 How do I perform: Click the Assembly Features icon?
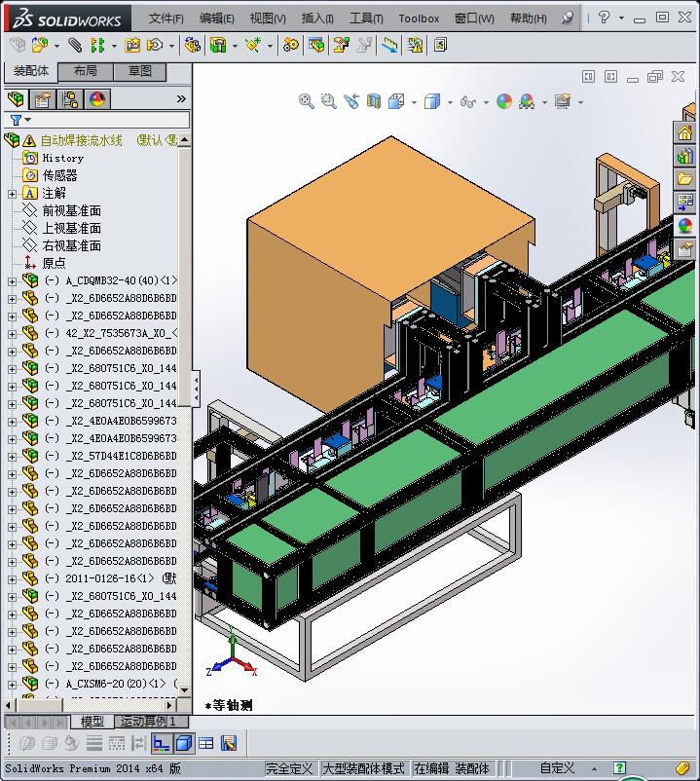(218, 46)
